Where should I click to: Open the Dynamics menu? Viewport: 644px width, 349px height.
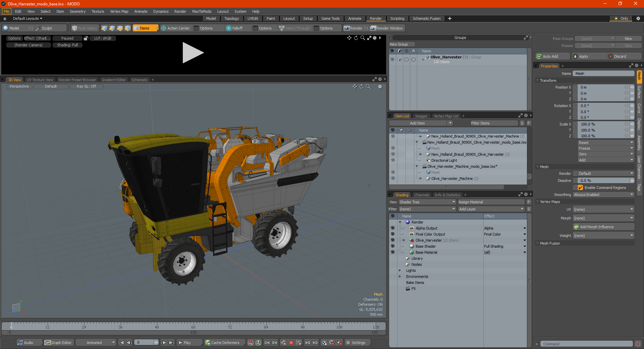pos(161,11)
